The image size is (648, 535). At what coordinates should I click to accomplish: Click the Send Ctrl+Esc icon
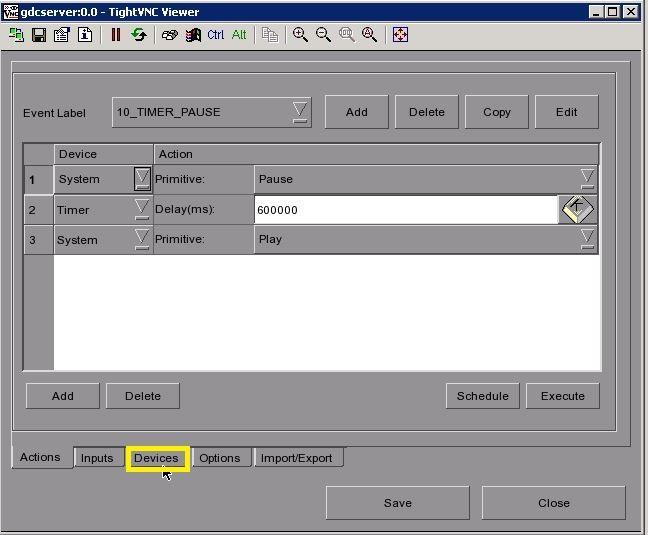coord(193,35)
